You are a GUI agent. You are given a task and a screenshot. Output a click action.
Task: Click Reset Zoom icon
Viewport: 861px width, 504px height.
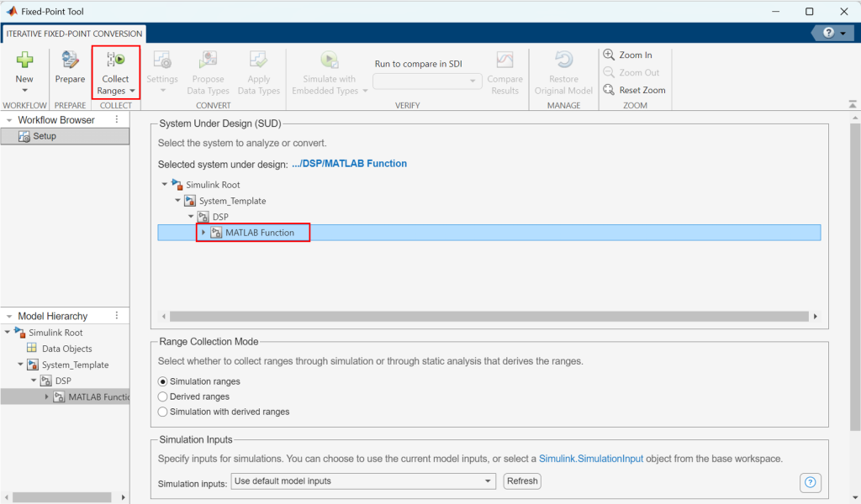point(609,89)
